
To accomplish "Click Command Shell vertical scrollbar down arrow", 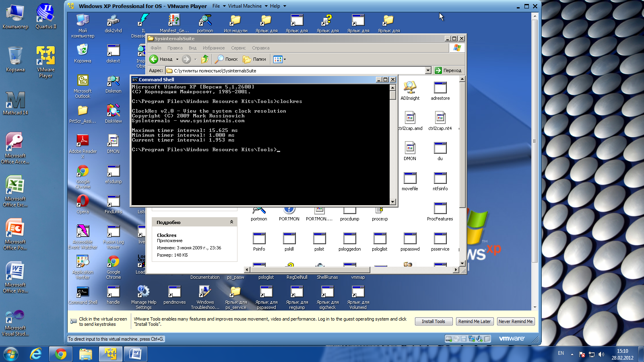I will click(393, 202).
